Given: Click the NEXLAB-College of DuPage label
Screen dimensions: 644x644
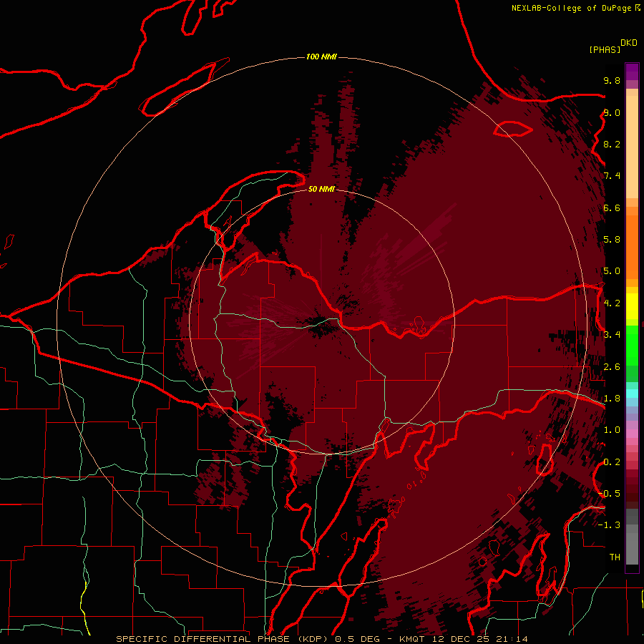Looking at the screenshot, I should click(571, 8).
